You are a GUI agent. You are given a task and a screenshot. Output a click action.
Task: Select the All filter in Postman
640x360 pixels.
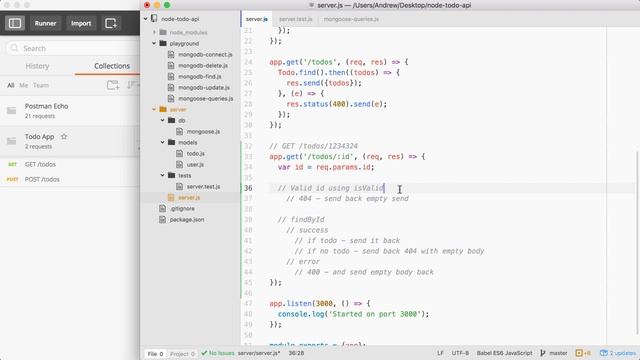(11, 85)
